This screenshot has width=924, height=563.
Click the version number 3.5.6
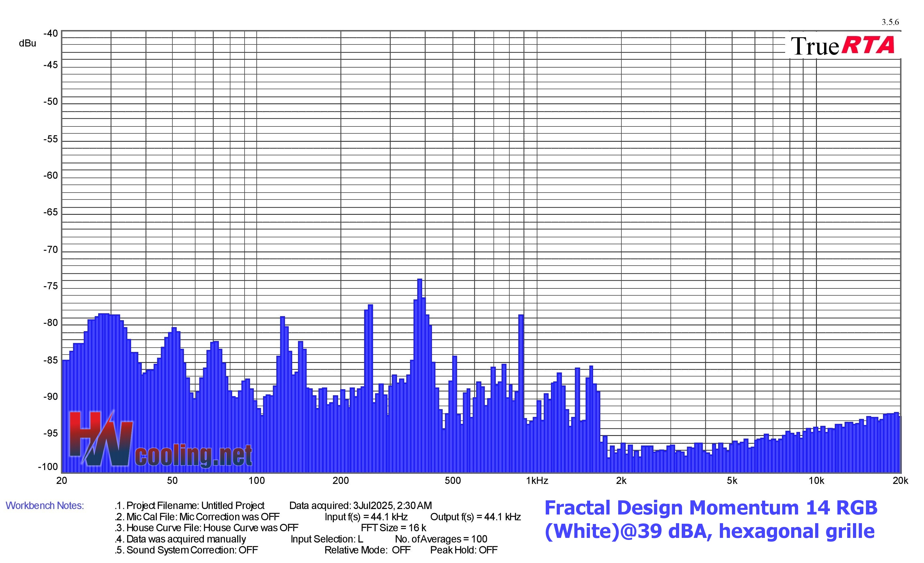pos(890,22)
